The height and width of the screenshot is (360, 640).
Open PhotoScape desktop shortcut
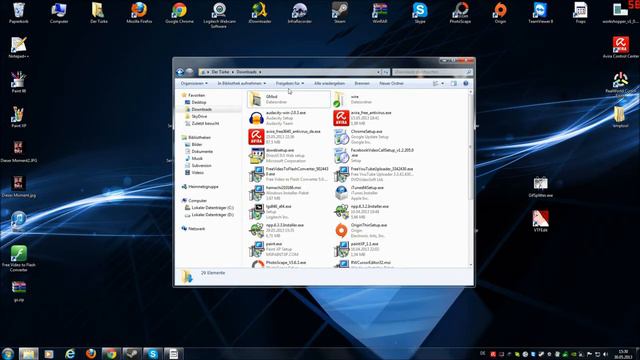pyautogui.click(x=460, y=13)
